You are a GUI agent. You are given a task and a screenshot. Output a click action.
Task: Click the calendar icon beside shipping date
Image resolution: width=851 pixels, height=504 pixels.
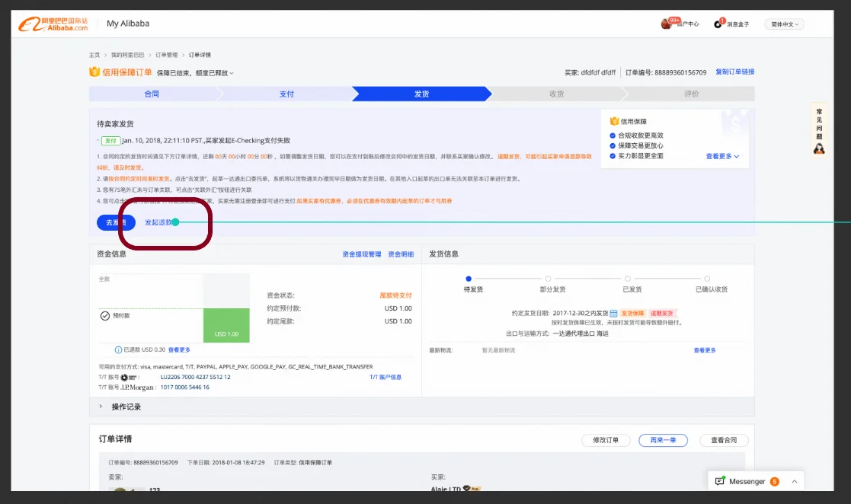613,313
